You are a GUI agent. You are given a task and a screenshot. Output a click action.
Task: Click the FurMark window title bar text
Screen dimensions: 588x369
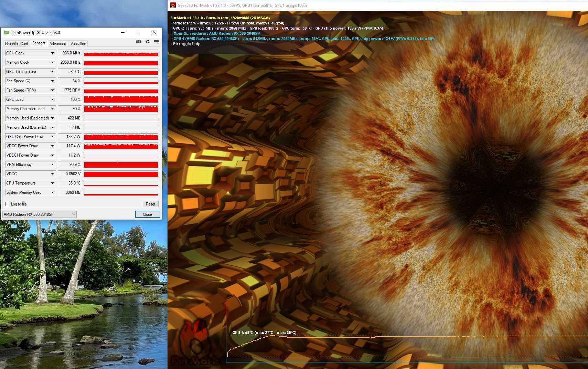pos(242,6)
